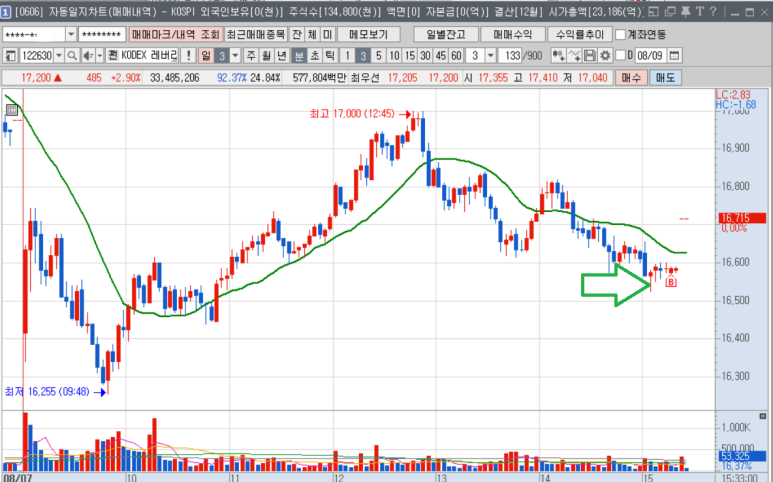
Task: Click the candle count 133 input field
Action: point(510,56)
